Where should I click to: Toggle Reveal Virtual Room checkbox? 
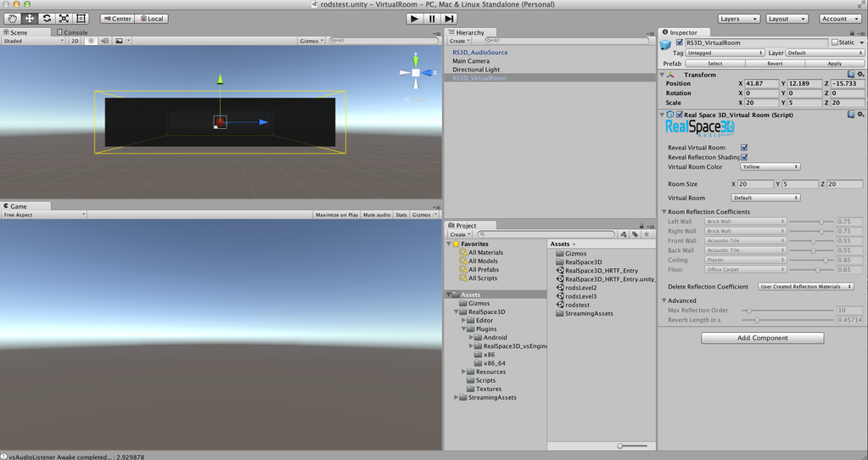[x=744, y=148]
